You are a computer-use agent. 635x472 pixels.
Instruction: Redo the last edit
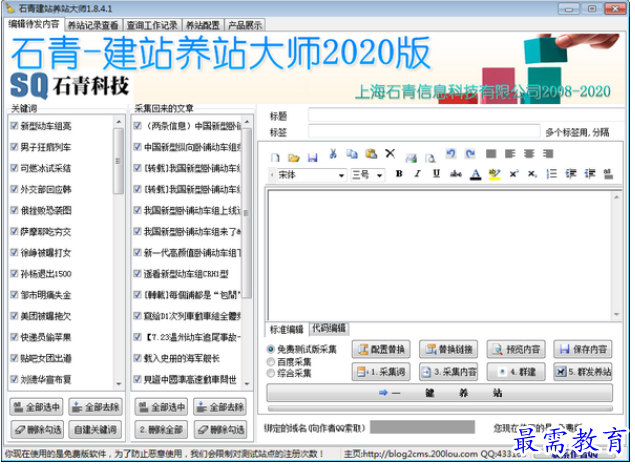(x=470, y=153)
